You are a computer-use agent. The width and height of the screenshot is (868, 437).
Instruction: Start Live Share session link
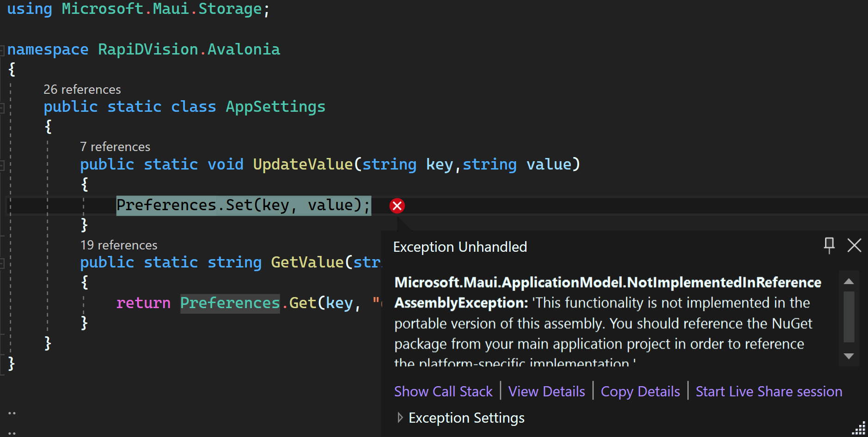click(x=769, y=391)
